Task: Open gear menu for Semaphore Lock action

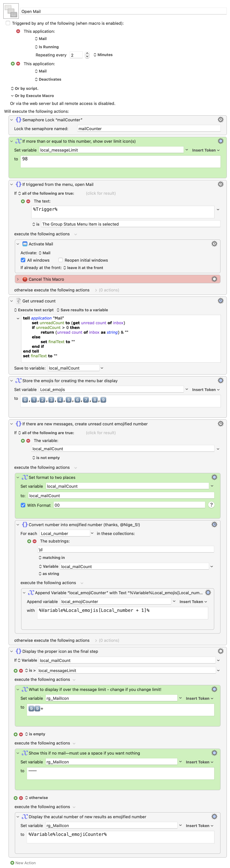Action: click(x=221, y=120)
